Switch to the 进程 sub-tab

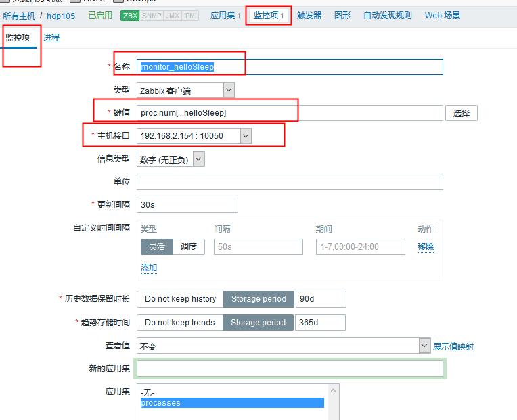click(x=51, y=38)
